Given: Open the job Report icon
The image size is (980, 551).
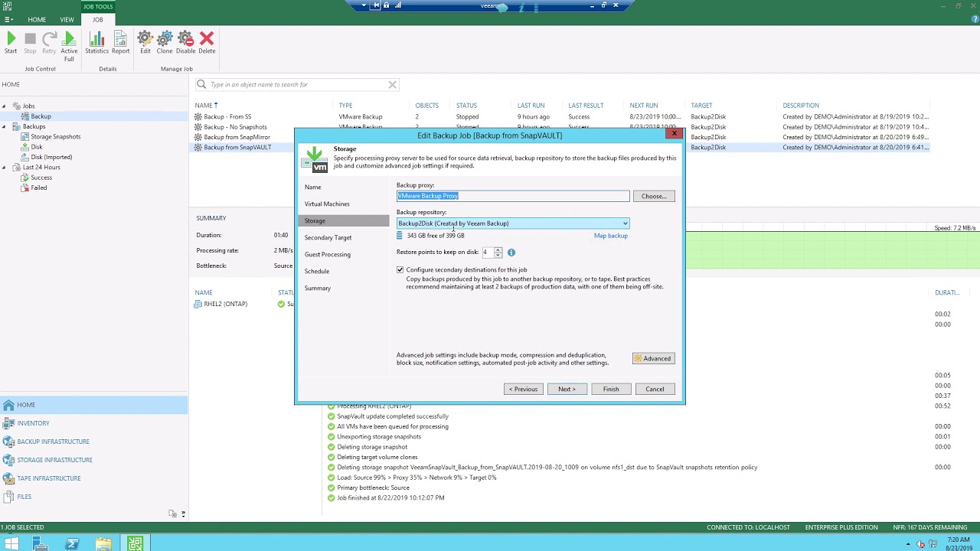Looking at the screenshot, I should pyautogui.click(x=120, y=43).
